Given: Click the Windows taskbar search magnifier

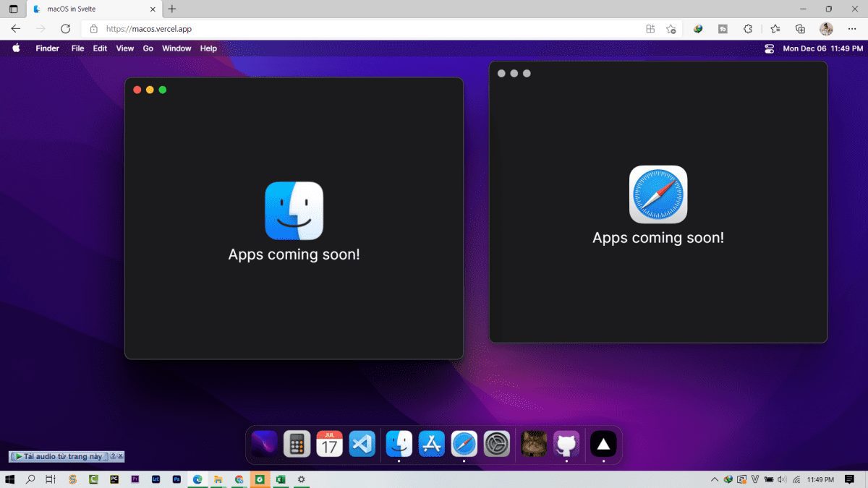Looking at the screenshot, I should click(30, 479).
